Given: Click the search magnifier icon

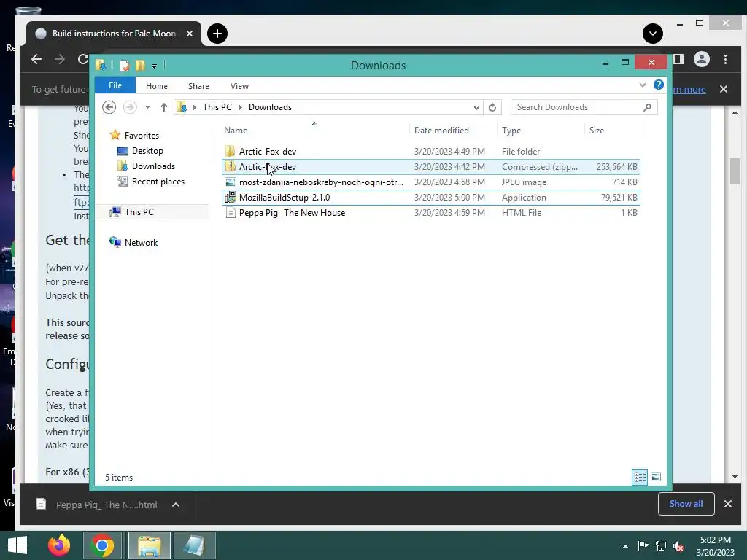Looking at the screenshot, I should 647,107.
